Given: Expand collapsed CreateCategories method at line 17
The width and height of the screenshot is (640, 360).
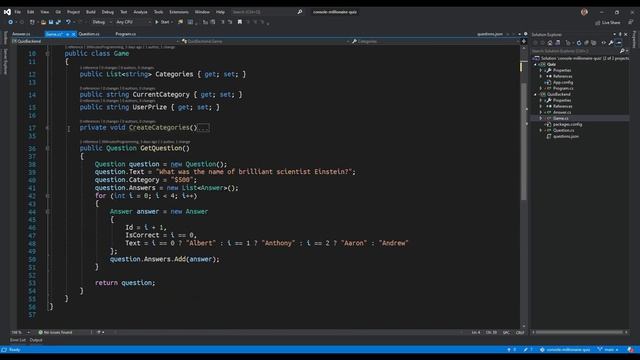Looking at the screenshot, I should [47, 128].
